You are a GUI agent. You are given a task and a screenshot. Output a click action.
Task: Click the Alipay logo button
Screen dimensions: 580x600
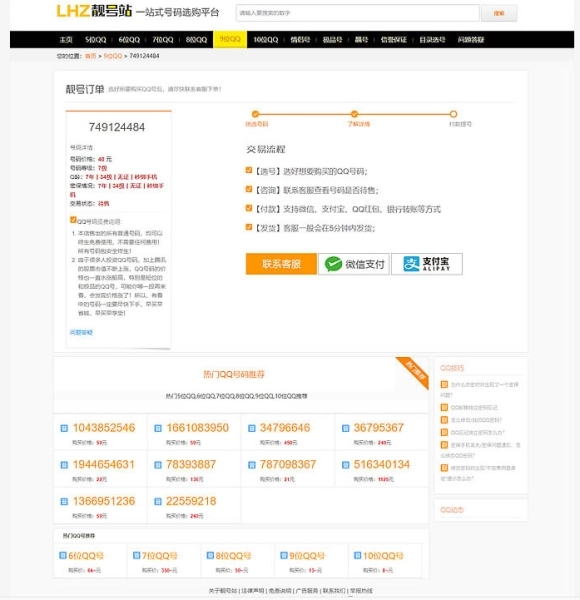click(427, 264)
